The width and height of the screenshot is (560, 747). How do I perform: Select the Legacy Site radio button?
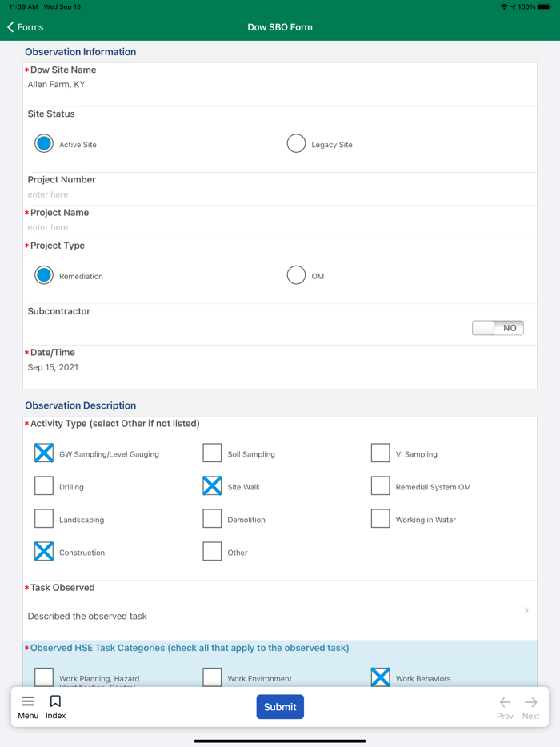tap(296, 144)
